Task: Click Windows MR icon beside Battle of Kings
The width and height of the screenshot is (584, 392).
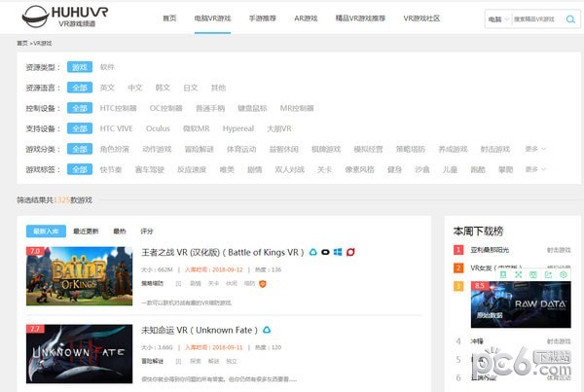Action: 338,252
